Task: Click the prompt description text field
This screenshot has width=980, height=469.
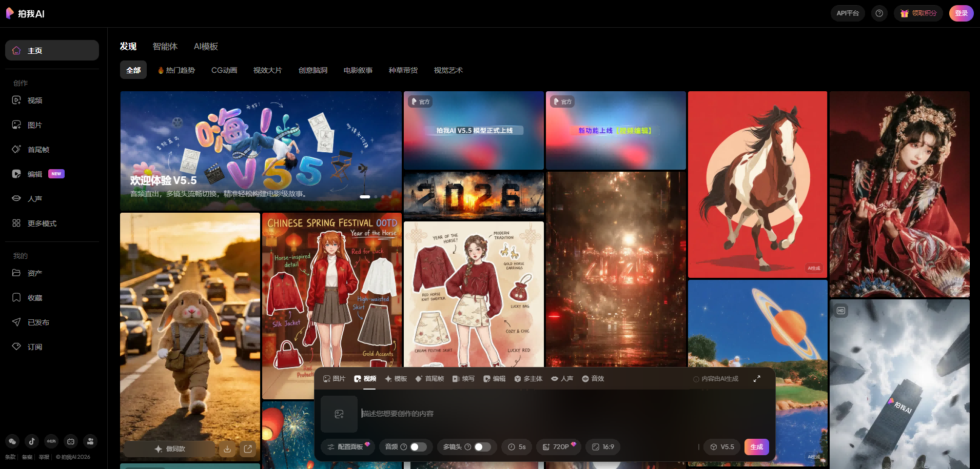Action: [x=513, y=414]
